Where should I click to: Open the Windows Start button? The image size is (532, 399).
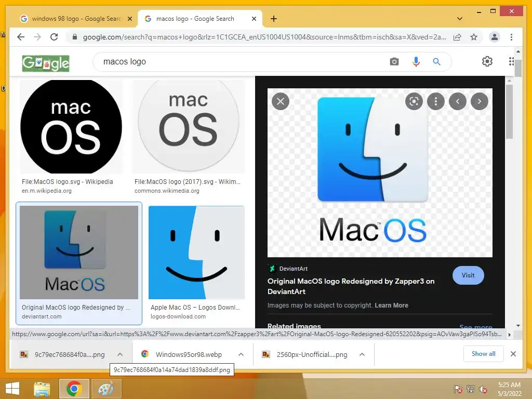pos(12,389)
